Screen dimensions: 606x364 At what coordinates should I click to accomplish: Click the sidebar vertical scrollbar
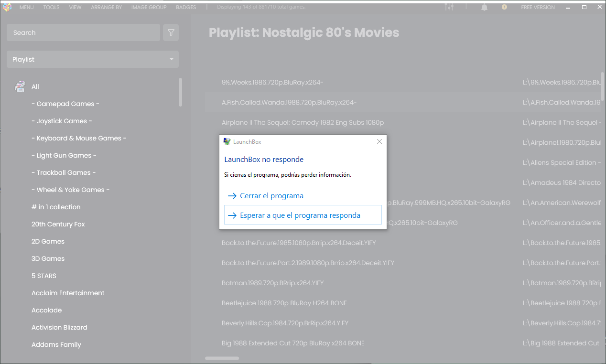(x=180, y=92)
